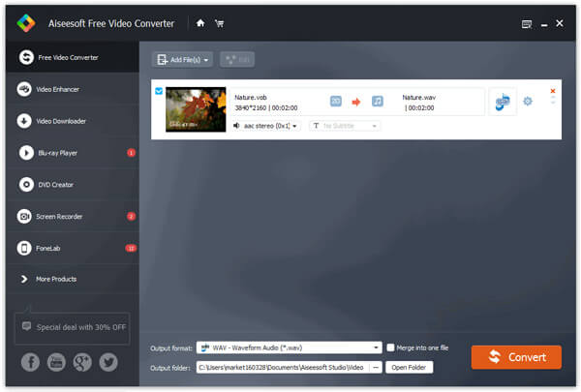The height and width of the screenshot is (392, 581).
Task: Start conversion with the Convert button
Action: [516, 357]
